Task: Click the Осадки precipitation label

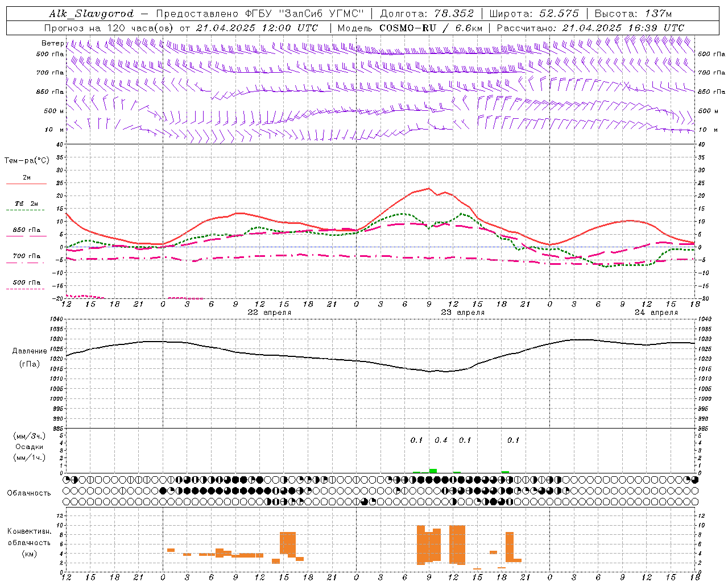Action: [30, 447]
